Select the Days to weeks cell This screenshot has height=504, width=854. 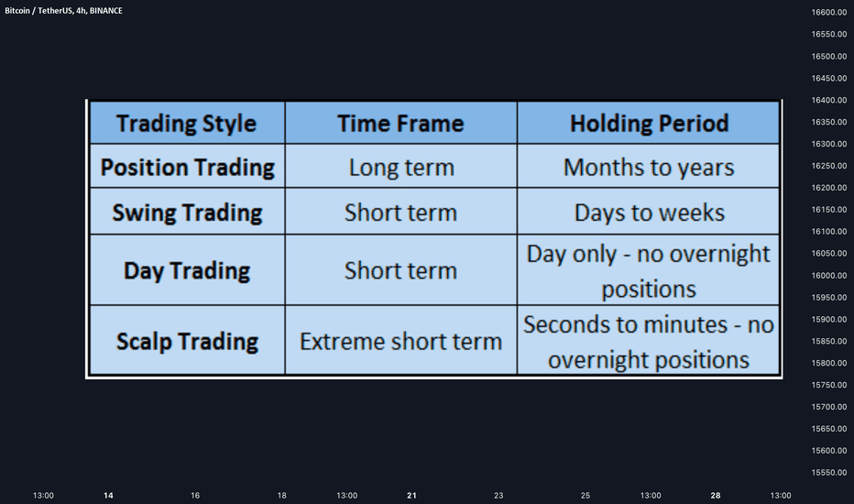[649, 212]
